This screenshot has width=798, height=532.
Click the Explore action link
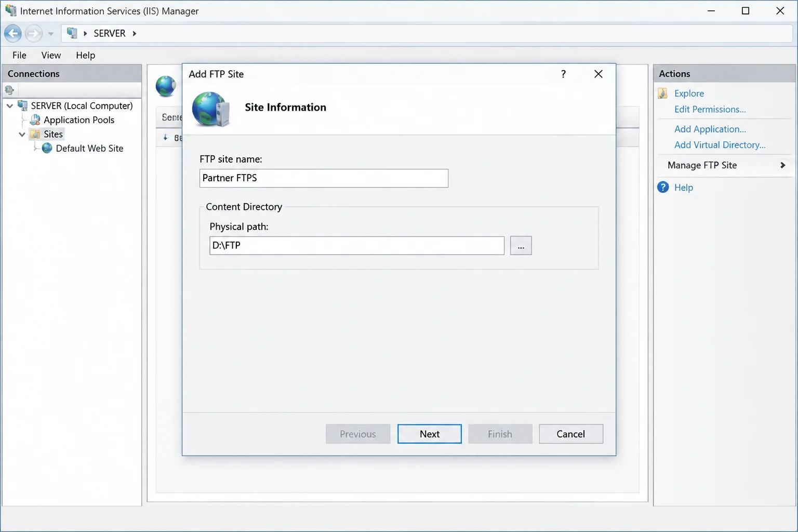tap(689, 94)
